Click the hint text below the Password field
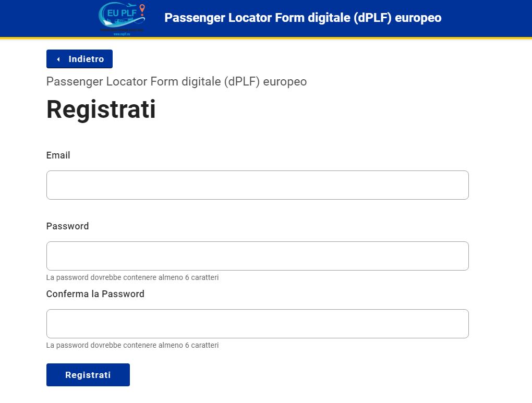 point(132,277)
